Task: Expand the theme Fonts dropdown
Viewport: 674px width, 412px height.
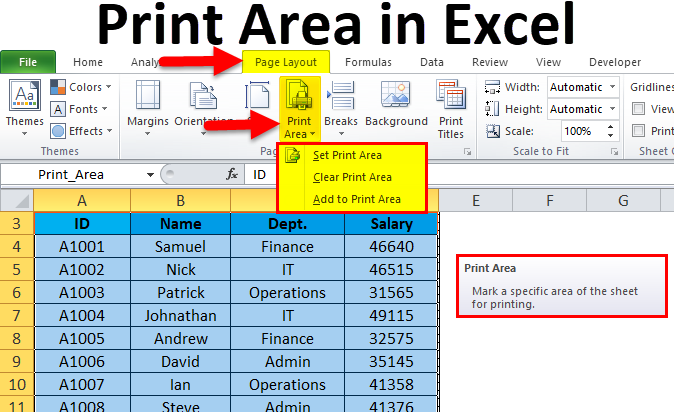Action: pos(84,109)
